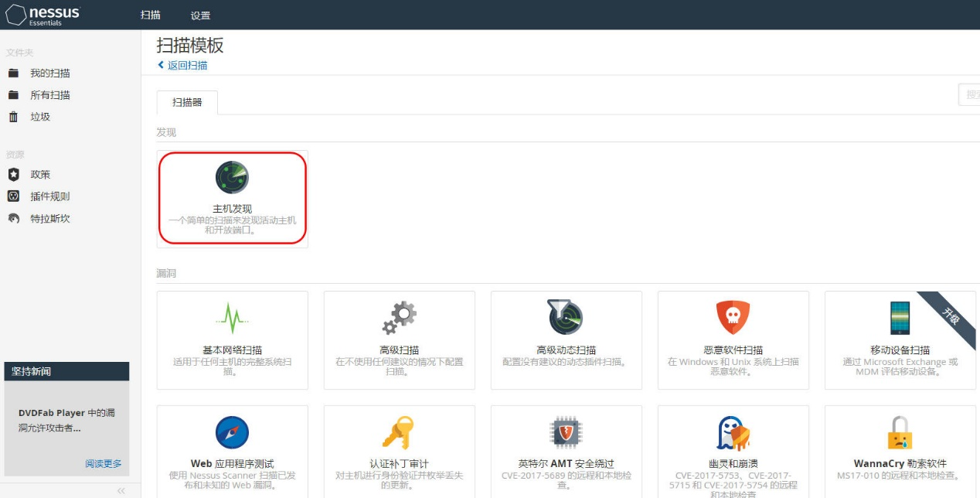Click the search field at top right
This screenshot has height=498, width=980.
(x=969, y=94)
